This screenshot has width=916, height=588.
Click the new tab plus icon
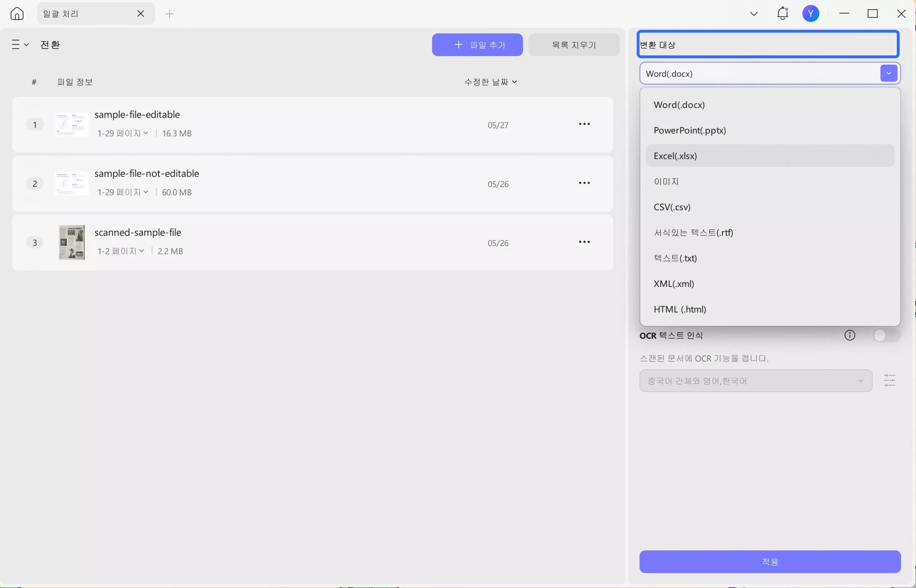[x=169, y=14]
